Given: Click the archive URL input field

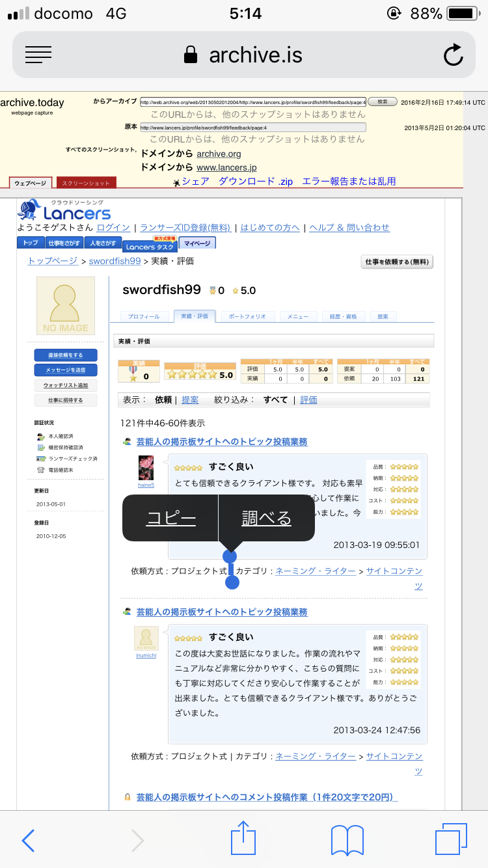Looking at the screenshot, I should click(x=253, y=102).
